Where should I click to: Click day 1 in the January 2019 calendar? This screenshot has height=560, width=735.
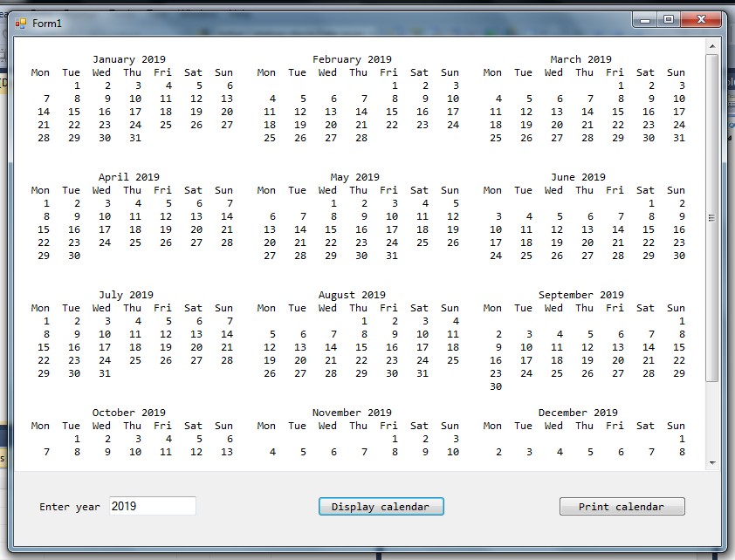(77, 85)
